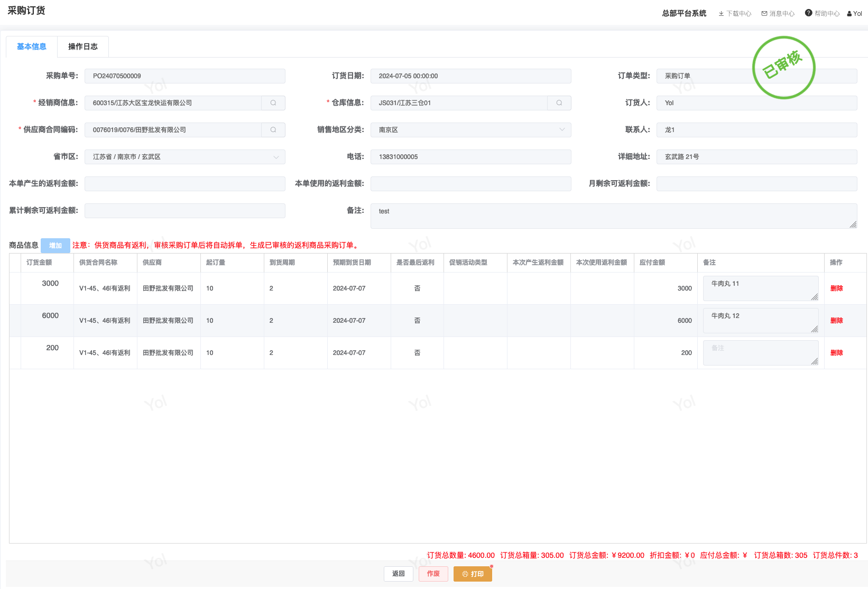
Task: Click the 打印 button
Action: pyautogui.click(x=473, y=574)
